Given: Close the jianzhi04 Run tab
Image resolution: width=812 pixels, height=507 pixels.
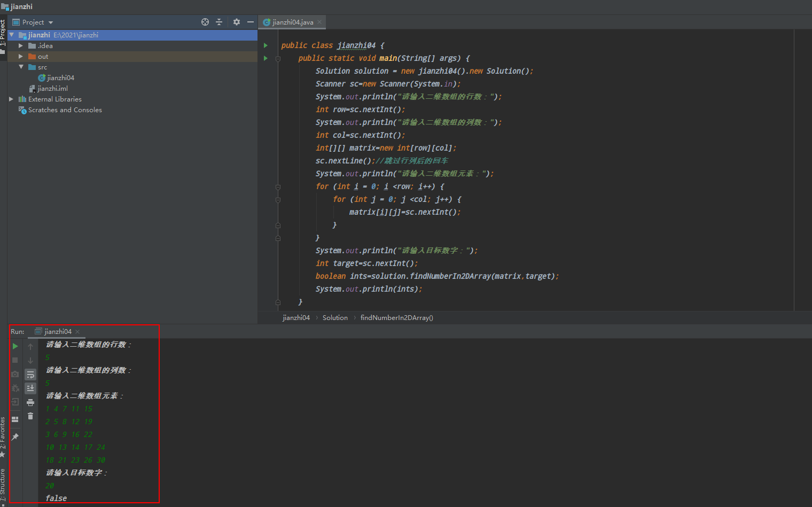Looking at the screenshot, I should point(77,332).
